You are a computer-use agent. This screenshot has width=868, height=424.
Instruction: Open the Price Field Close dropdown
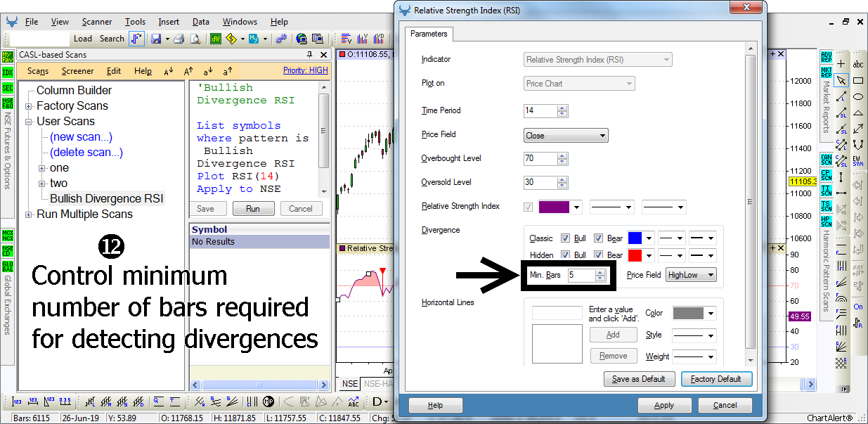point(566,136)
